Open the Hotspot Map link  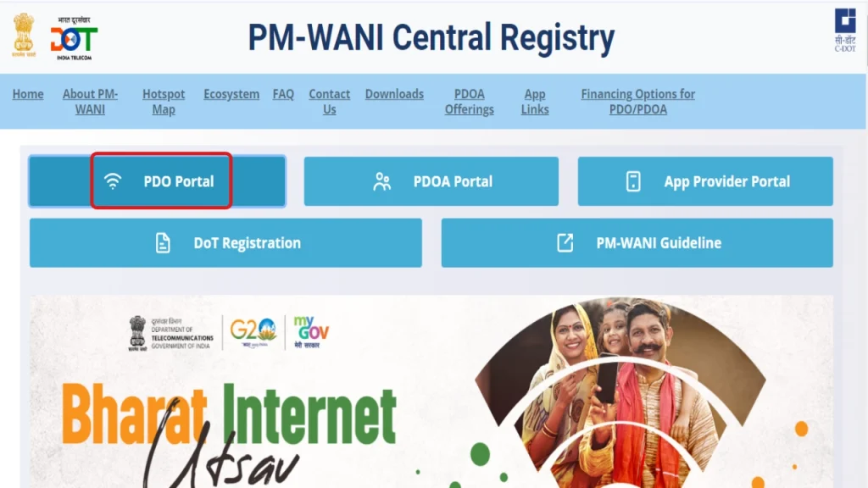click(164, 102)
